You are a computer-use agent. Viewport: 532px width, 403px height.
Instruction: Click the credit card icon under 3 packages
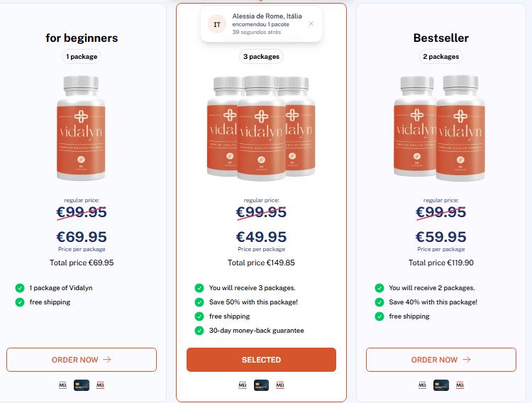[x=261, y=385]
